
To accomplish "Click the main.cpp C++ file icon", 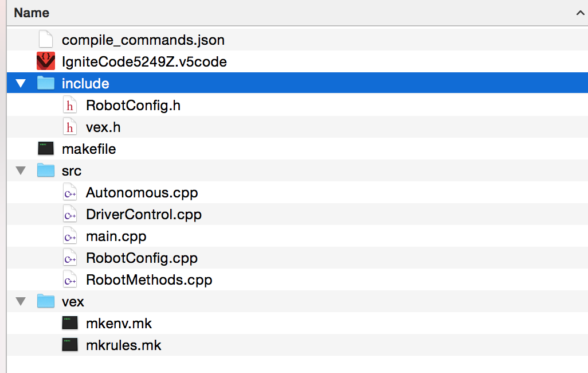I will 70,236.
